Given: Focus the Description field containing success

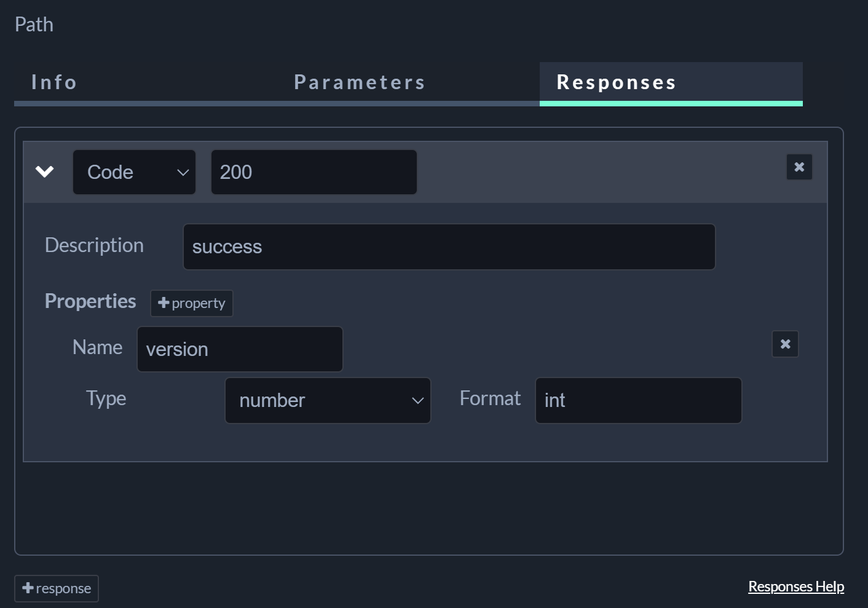Looking at the screenshot, I should (x=449, y=247).
